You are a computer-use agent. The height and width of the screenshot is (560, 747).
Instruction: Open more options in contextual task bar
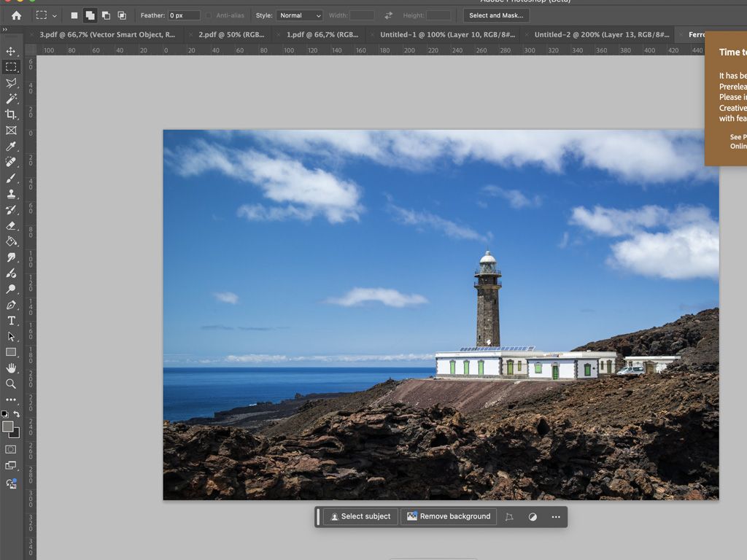coord(556,517)
